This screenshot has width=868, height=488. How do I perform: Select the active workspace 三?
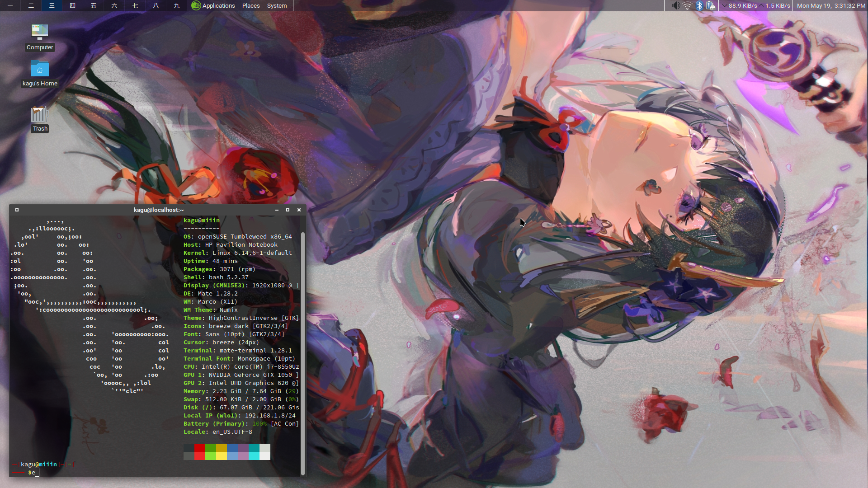(52, 5)
